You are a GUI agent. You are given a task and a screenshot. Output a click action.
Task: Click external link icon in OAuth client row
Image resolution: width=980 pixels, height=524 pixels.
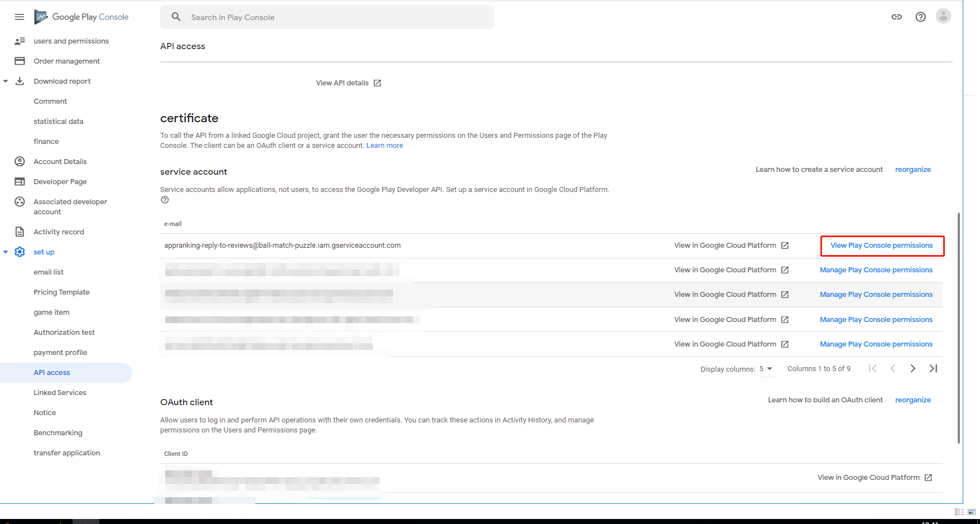[x=928, y=478]
